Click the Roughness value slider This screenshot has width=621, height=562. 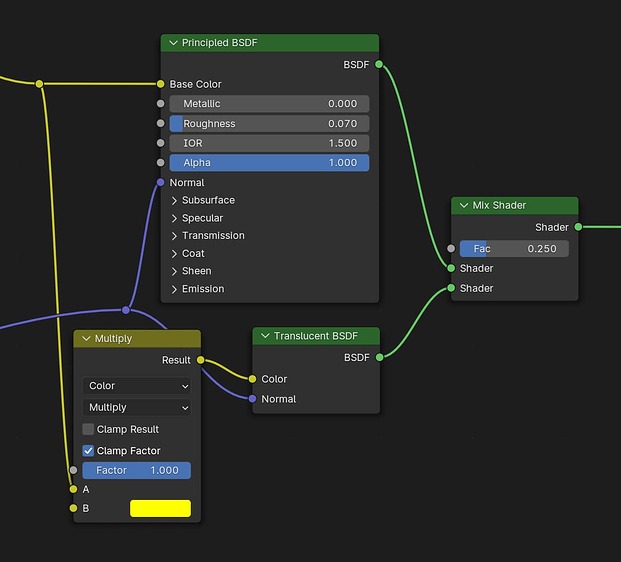[x=269, y=124]
